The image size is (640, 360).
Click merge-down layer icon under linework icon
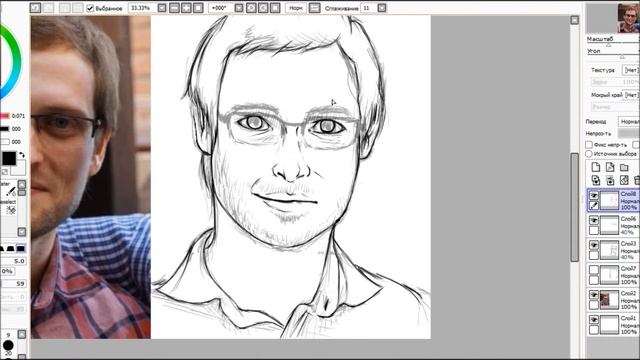coord(610,180)
